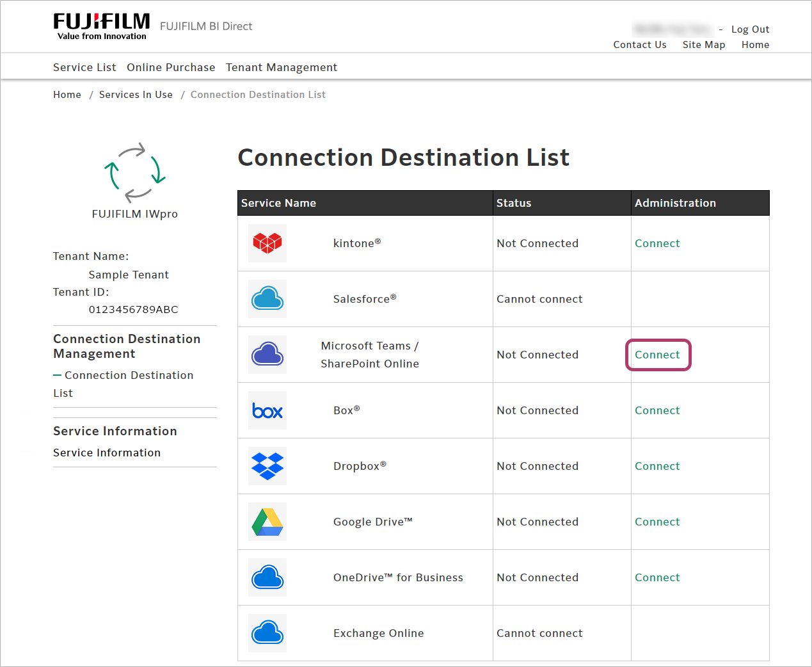The image size is (812, 667).
Task: Click Dropbox's Not Connected status
Action: click(537, 466)
